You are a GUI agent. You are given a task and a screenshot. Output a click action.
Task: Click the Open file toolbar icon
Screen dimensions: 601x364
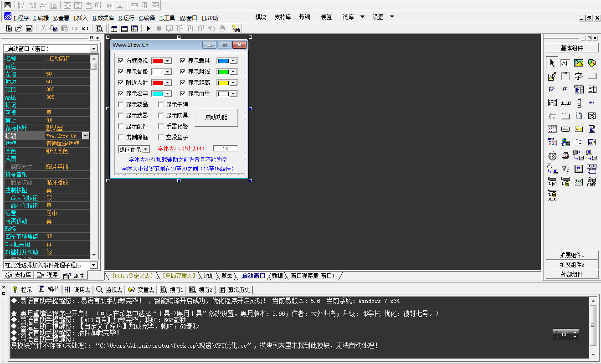(19, 29)
